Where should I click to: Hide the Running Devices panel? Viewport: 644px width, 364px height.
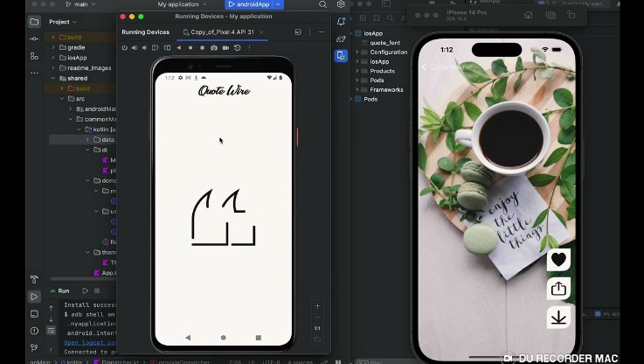(x=322, y=32)
